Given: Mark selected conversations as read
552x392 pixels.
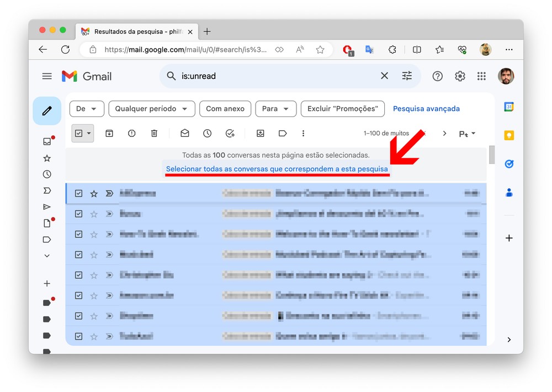Looking at the screenshot, I should tap(185, 133).
